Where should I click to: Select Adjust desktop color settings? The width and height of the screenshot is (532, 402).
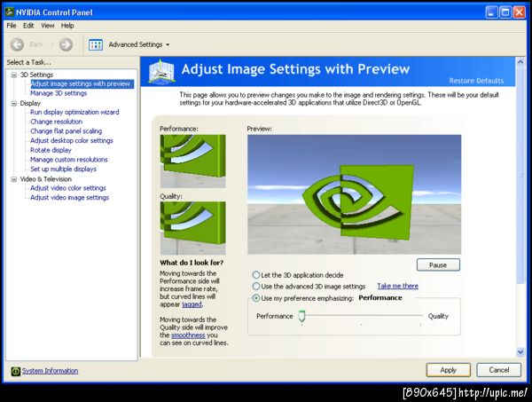(x=72, y=140)
